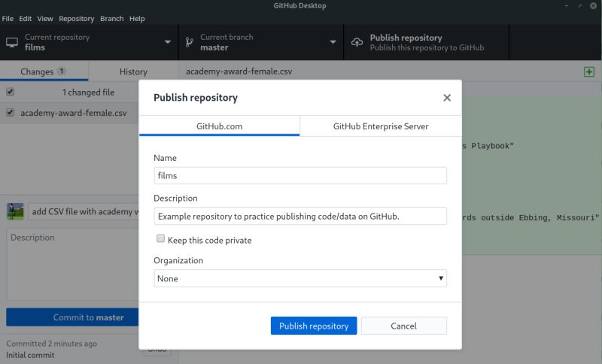Click the Publish repository toolbar button

pos(426,42)
